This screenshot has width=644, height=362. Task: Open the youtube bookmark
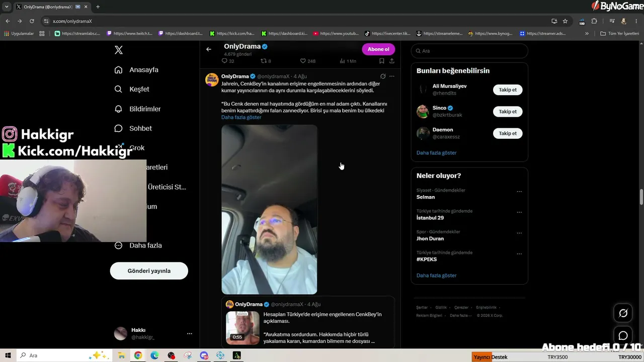(x=336, y=34)
